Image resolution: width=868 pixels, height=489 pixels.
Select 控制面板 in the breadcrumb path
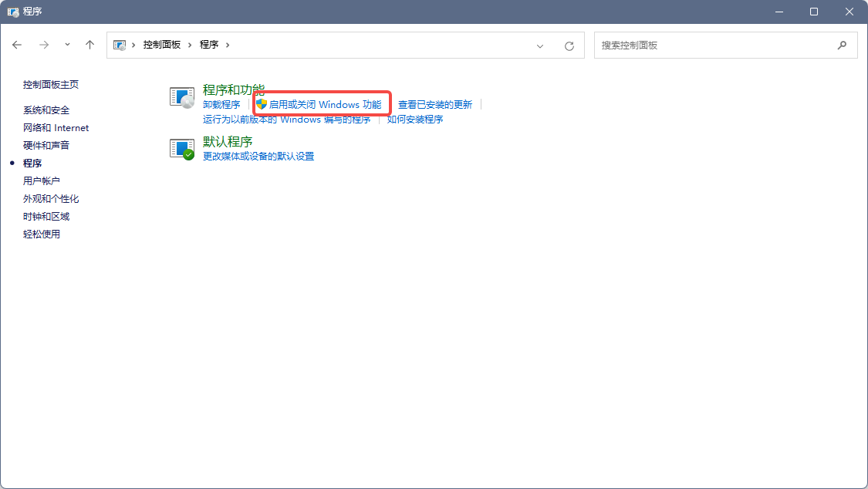[162, 45]
